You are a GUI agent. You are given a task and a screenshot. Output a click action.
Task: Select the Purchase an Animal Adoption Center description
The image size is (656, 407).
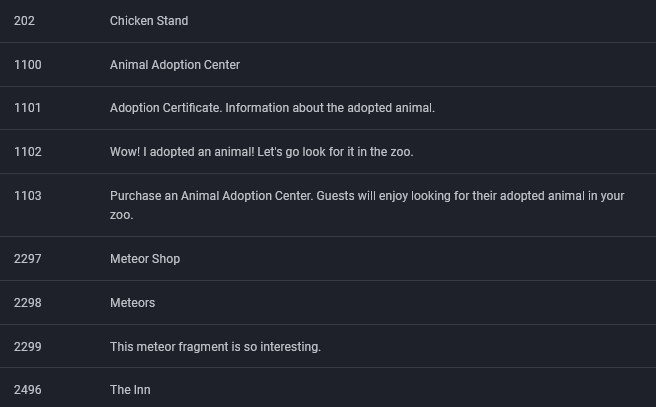[x=367, y=205]
